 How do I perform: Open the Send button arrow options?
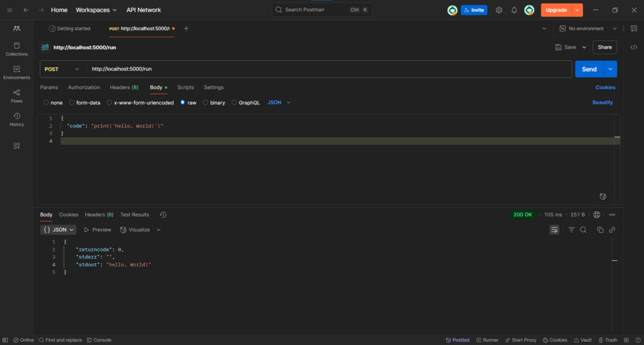point(610,69)
